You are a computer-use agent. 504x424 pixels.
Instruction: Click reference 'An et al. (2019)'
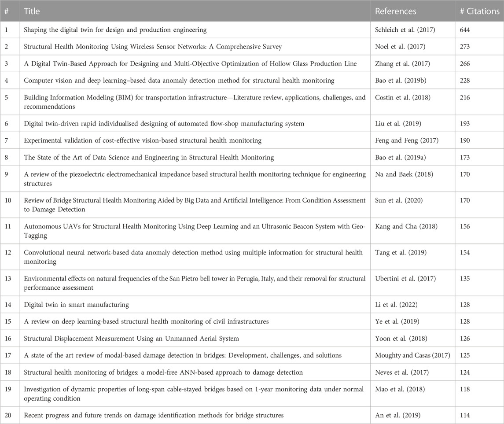point(397,415)
